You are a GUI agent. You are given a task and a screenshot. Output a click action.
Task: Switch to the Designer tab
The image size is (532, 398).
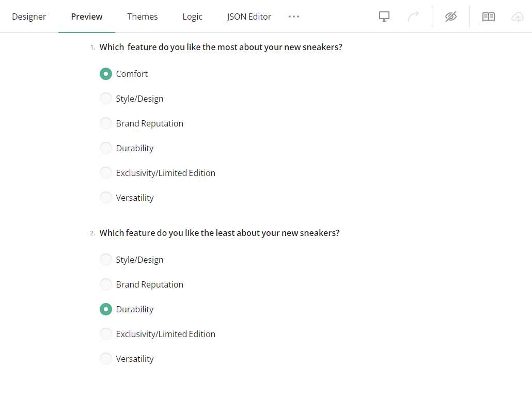(x=29, y=16)
